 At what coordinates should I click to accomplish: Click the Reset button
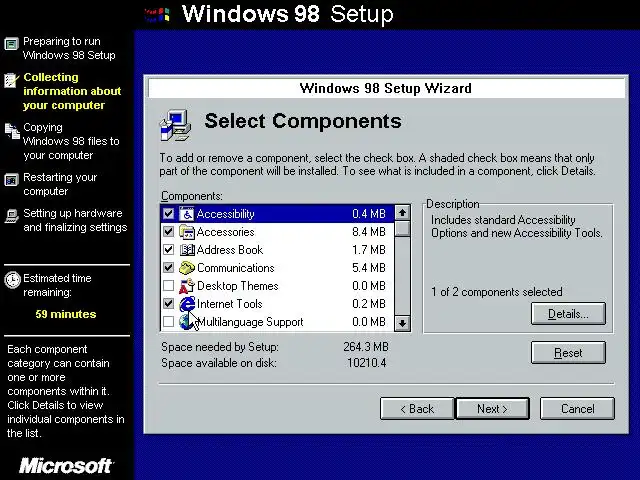(x=568, y=353)
